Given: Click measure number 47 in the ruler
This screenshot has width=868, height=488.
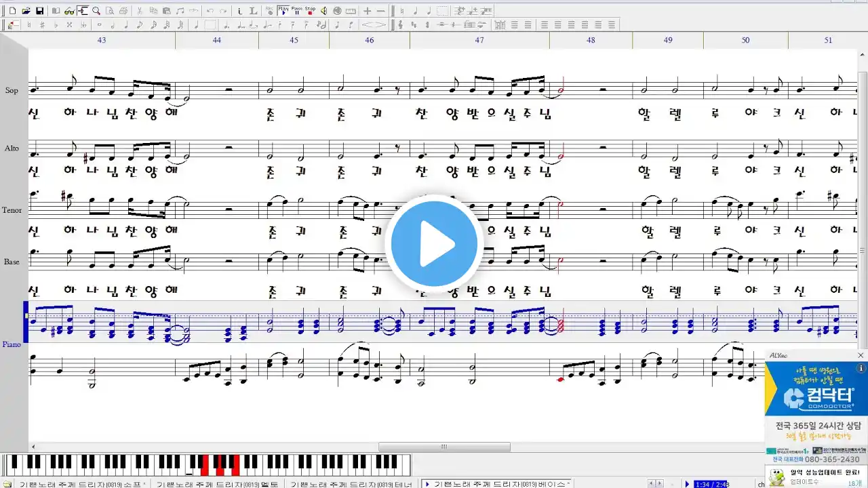Looking at the screenshot, I should (479, 40).
